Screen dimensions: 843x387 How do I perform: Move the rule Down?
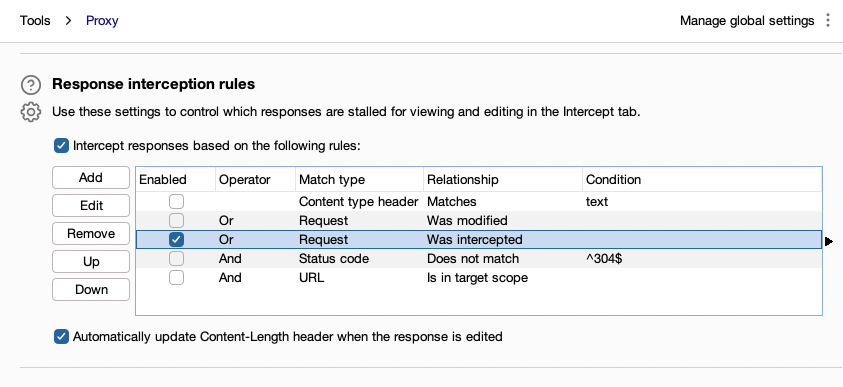click(91, 290)
